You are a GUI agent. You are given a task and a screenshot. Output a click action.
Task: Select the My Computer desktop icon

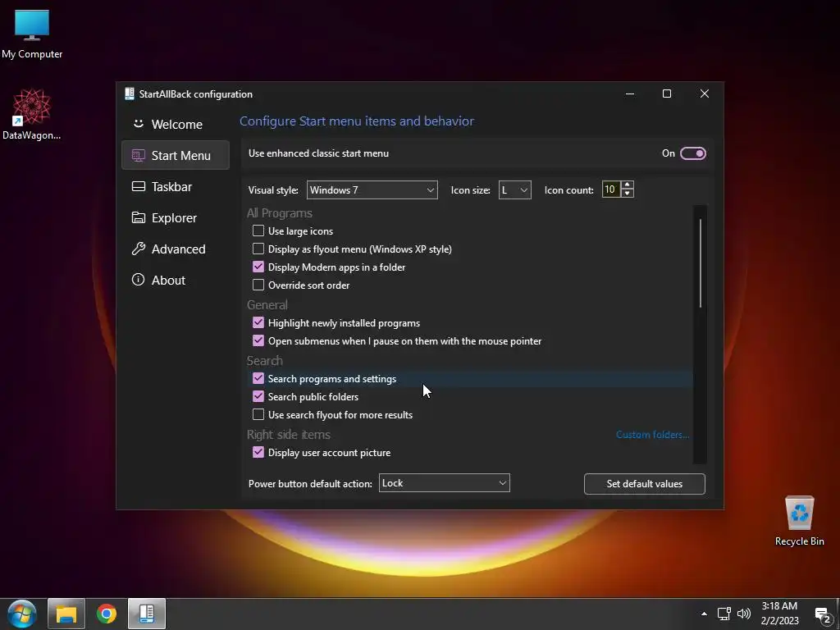pyautogui.click(x=32, y=34)
